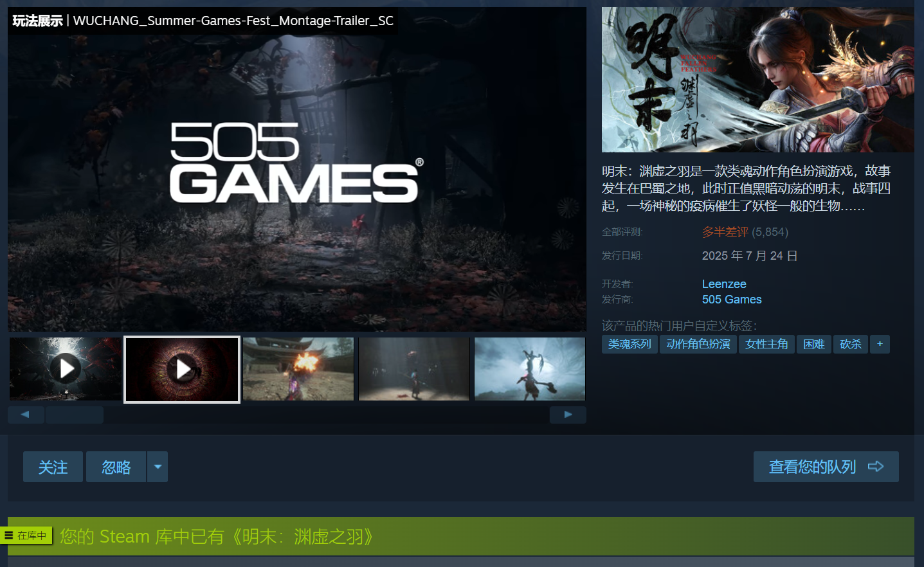
Task: Click the arrow icon on the queue button
Action: [x=876, y=467]
